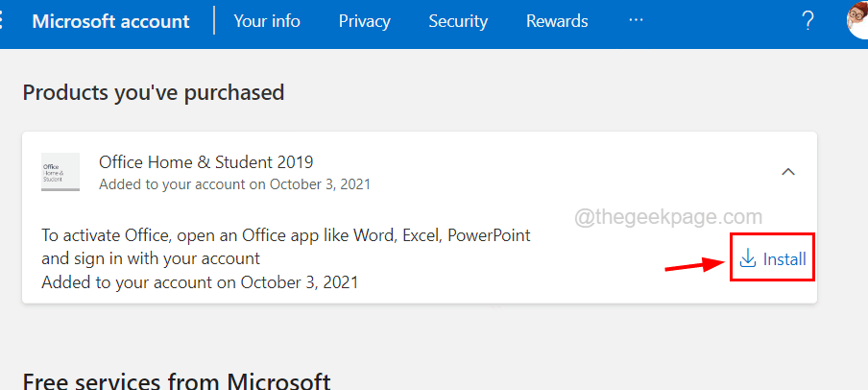Click the download arrow icon beside Install

click(748, 258)
